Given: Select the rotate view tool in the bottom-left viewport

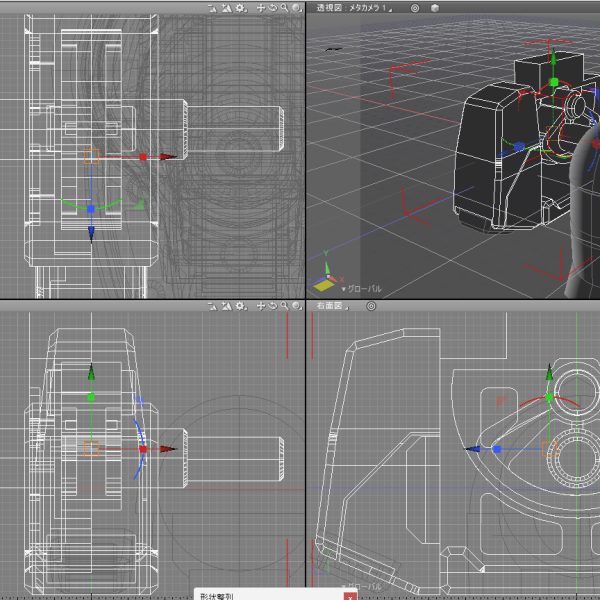Looking at the screenshot, I should coord(273,306).
